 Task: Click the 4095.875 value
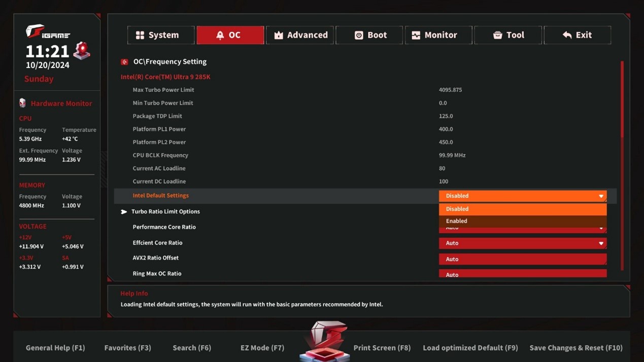[x=451, y=90]
